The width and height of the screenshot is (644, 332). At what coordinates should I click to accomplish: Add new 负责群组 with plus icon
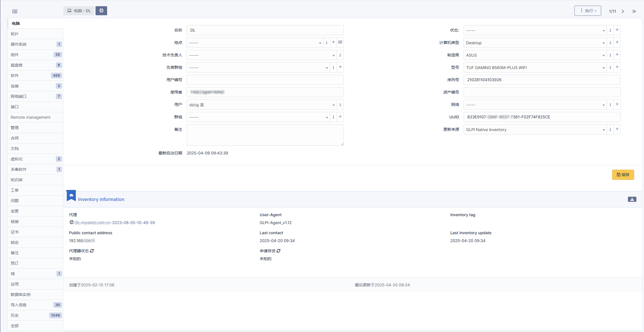(340, 67)
